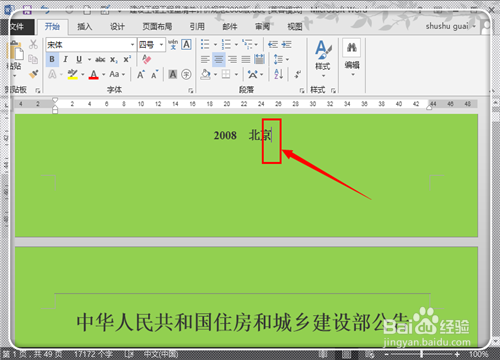Select the Format Painter brush
The image size is (500, 360).
point(33,74)
